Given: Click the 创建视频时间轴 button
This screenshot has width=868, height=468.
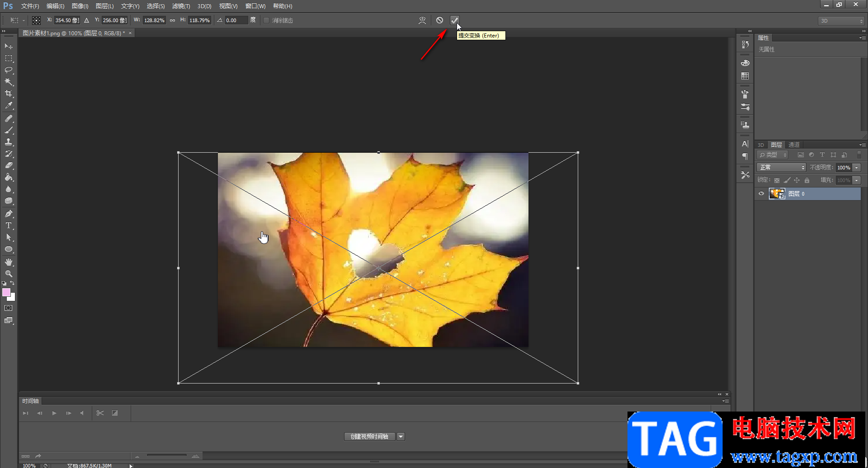Looking at the screenshot, I should pos(369,436).
